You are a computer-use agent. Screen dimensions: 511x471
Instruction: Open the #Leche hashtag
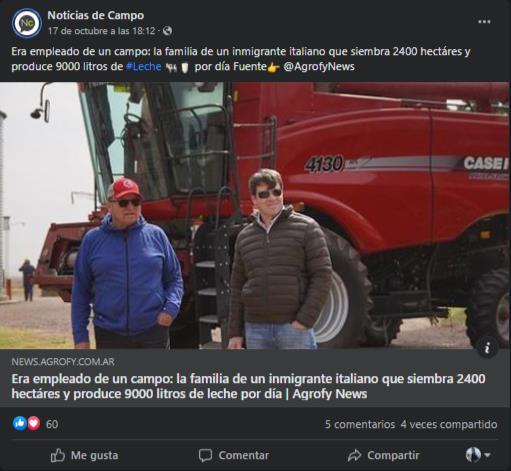point(144,67)
